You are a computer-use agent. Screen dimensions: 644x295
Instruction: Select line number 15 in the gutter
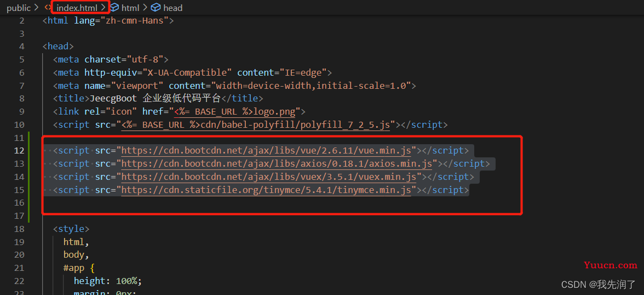pyautogui.click(x=19, y=190)
